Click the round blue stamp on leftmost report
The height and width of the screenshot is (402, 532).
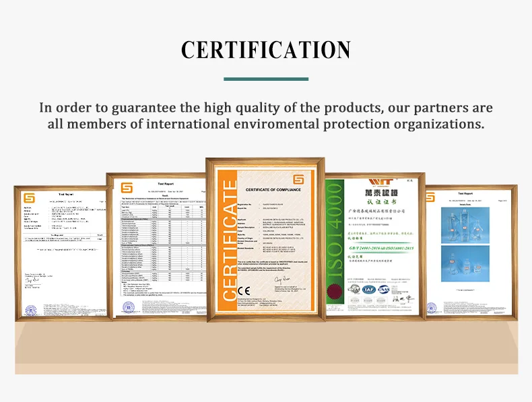pyautogui.click(x=31, y=310)
